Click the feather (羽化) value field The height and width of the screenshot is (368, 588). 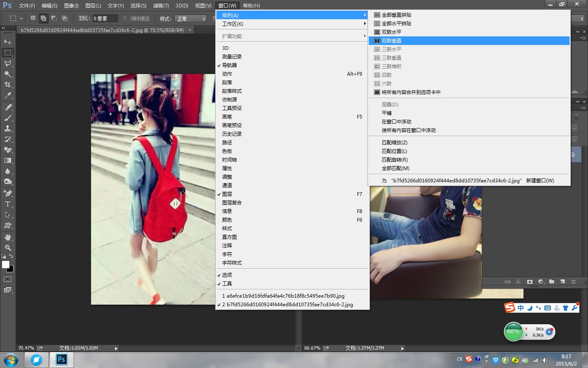click(x=105, y=18)
